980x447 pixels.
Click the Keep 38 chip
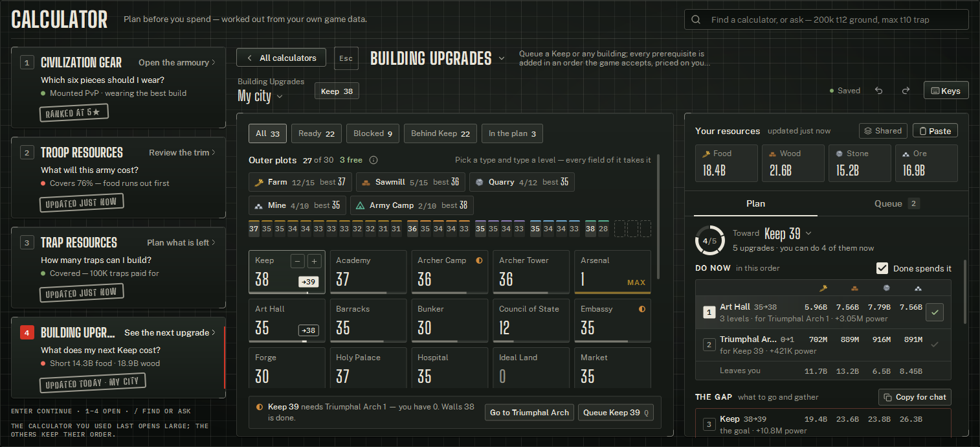pos(337,91)
